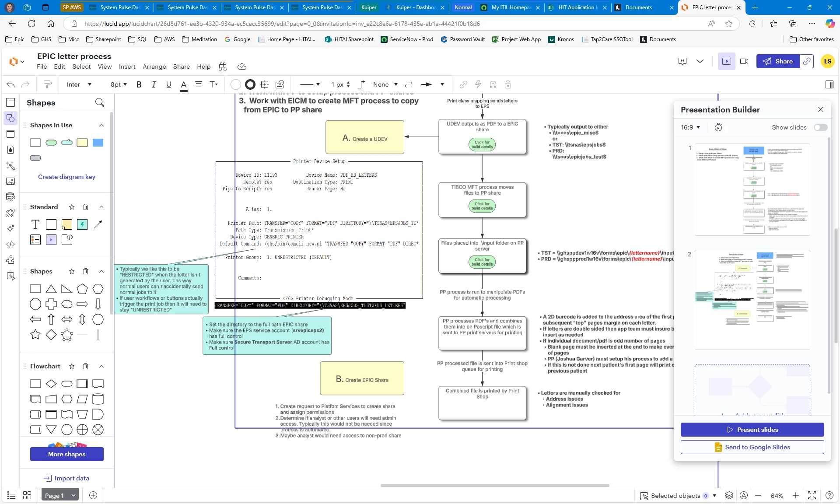Screen dimensions: 840x504
Task: Click Present slides button
Action: [x=752, y=430]
